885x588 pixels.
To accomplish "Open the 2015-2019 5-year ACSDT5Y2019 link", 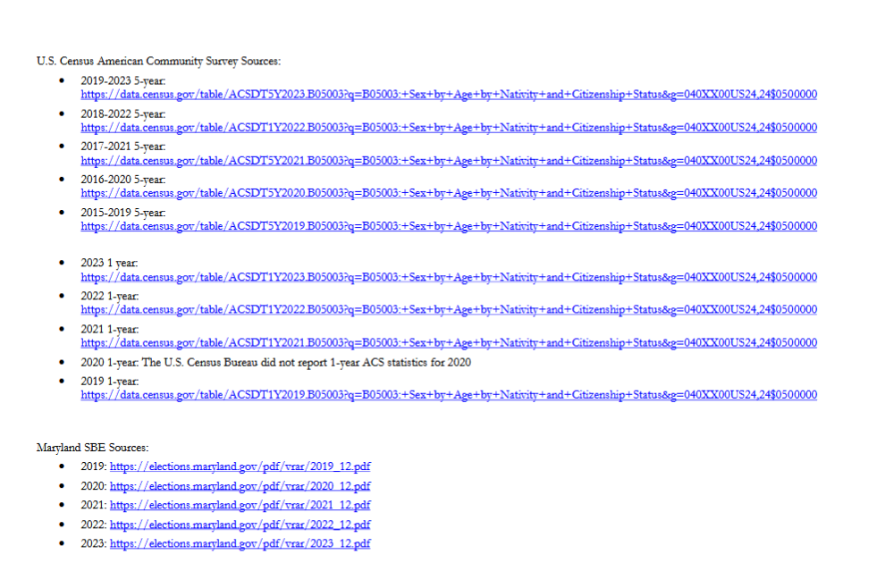I will pyautogui.click(x=449, y=226).
